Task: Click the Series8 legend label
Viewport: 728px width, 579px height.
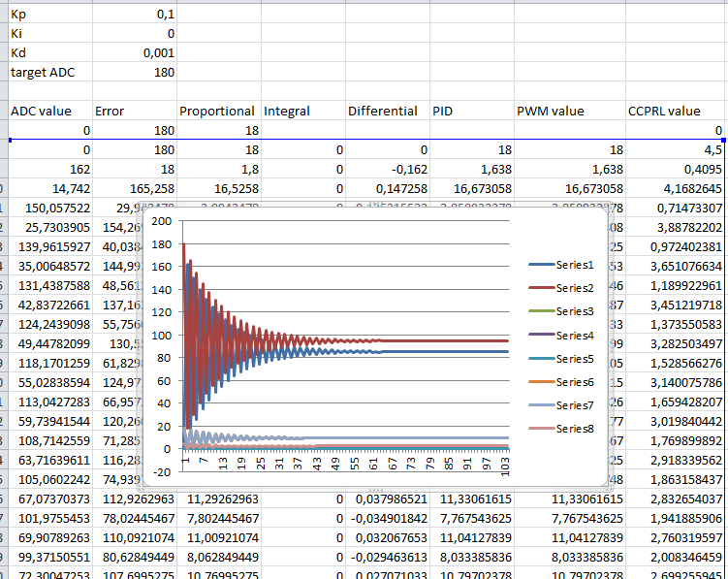Action: tap(573, 429)
